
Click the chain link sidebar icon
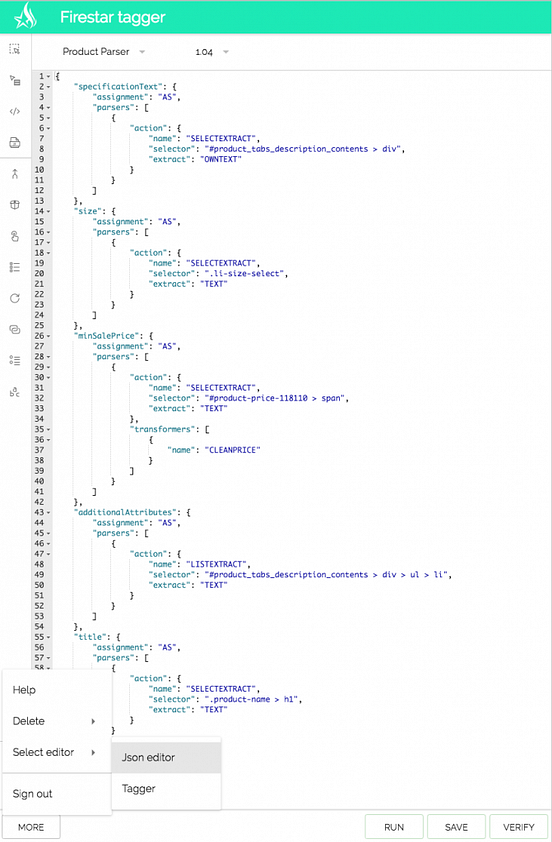(x=15, y=329)
